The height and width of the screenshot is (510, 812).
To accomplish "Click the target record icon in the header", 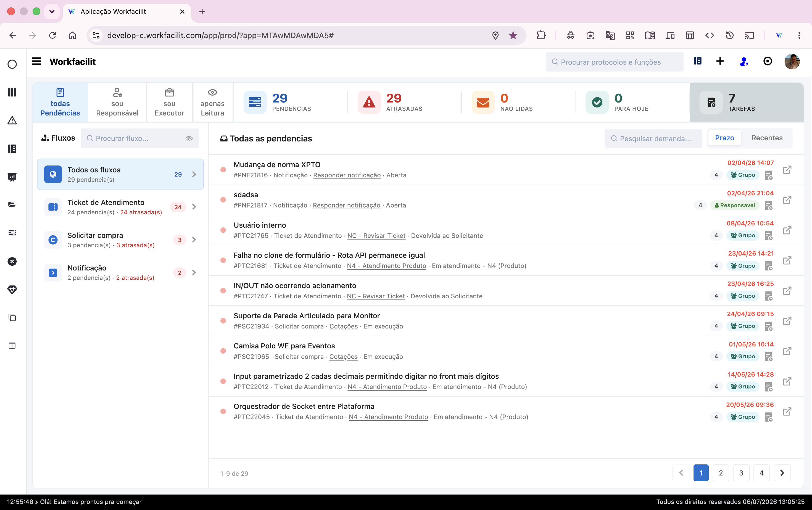I will [768, 61].
